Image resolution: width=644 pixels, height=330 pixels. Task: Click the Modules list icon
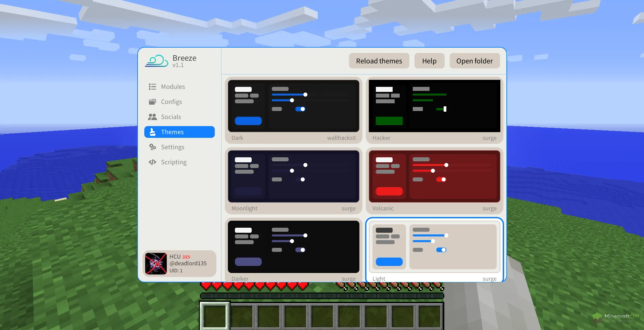coord(152,87)
